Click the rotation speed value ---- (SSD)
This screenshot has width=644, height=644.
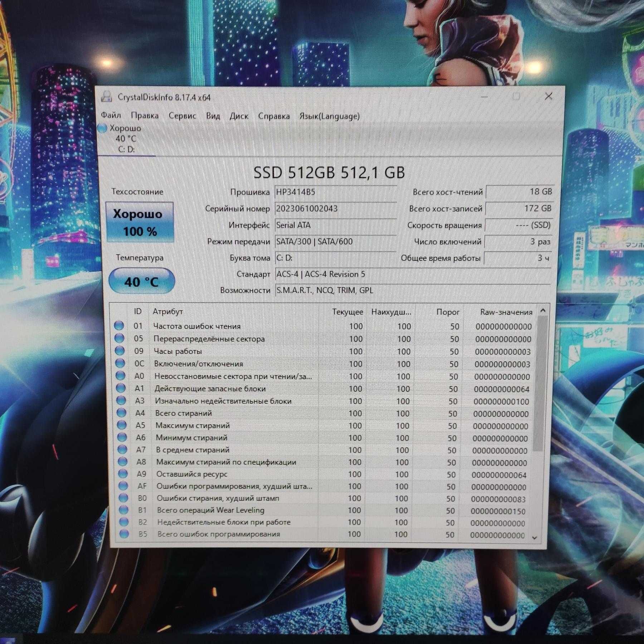tap(518, 225)
